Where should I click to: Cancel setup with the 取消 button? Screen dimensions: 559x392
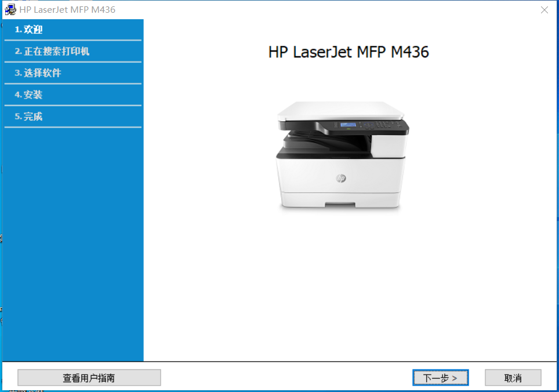point(513,378)
